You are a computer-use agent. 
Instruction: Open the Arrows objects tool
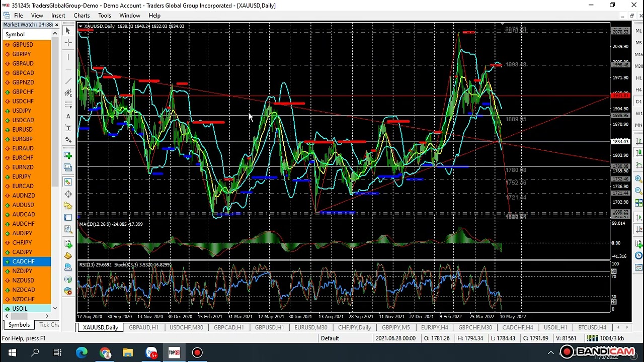point(68,140)
